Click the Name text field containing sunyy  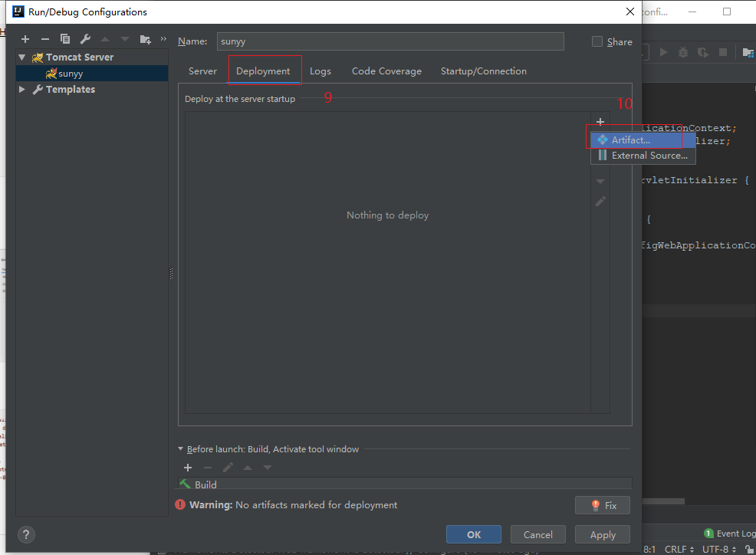pyautogui.click(x=390, y=42)
